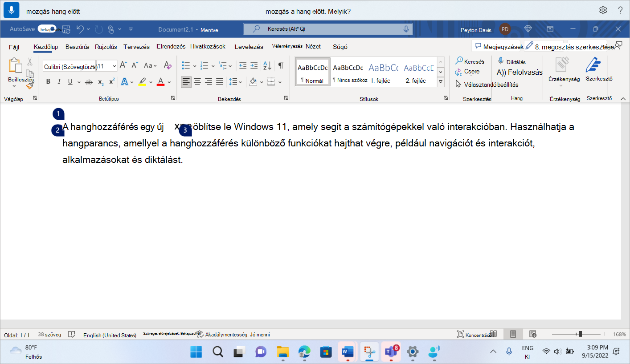Open the Fájl menu
630x364 pixels.
(14, 47)
